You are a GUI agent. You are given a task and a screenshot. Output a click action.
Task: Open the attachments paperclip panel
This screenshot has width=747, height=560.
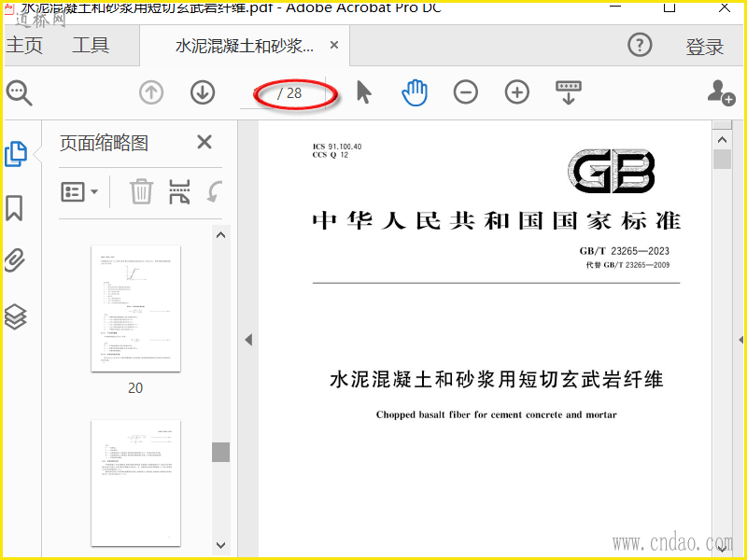tap(15, 260)
